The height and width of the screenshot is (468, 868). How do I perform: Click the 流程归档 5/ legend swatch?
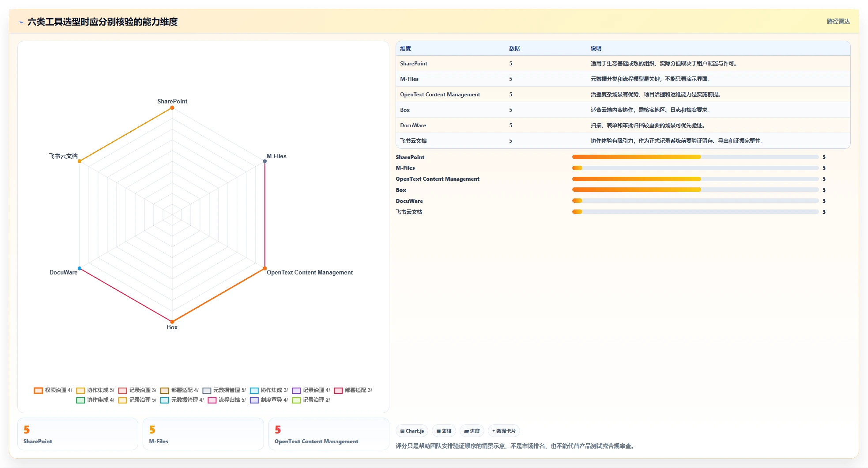tap(212, 400)
